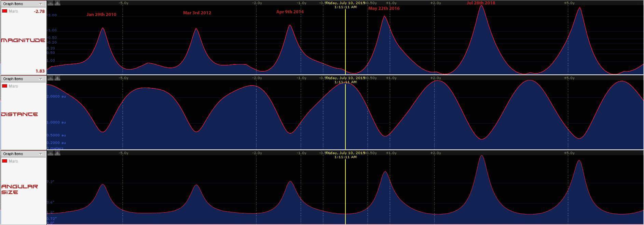Viewport: 644px width, 225px height.
Task: Select Mars item label in Magnitude panel
Action: pos(13,11)
